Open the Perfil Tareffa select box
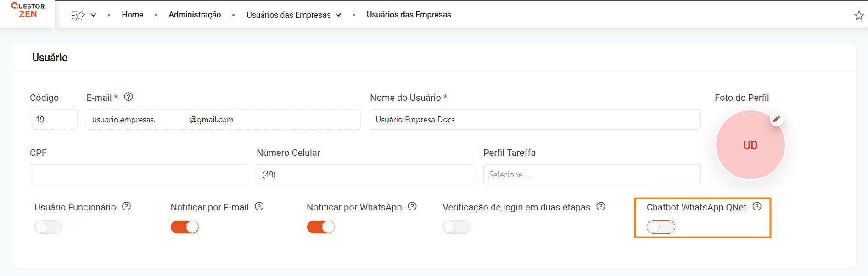 [591, 175]
